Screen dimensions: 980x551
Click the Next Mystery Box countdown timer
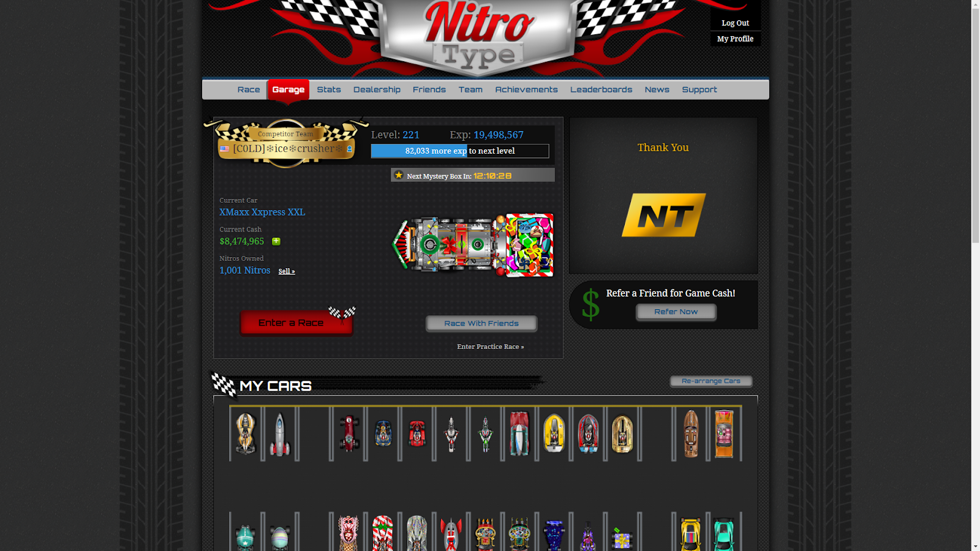[492, 176]
